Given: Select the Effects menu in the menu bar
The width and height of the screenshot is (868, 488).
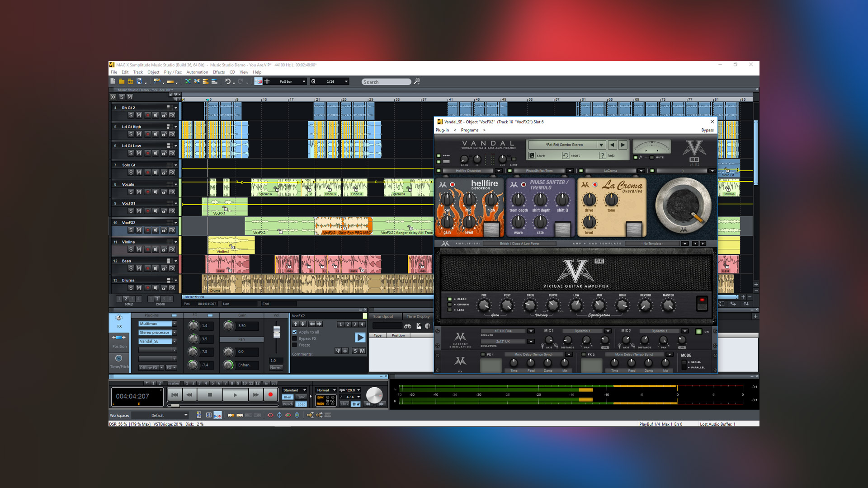Looking at the screenshot, I should coord(219,72).
